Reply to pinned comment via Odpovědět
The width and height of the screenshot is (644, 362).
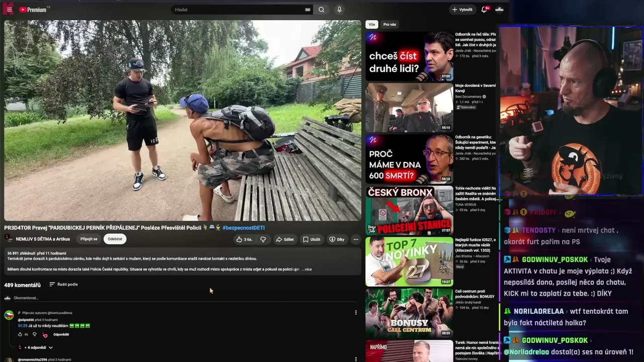pyautogui.click(x=61, y=334)
